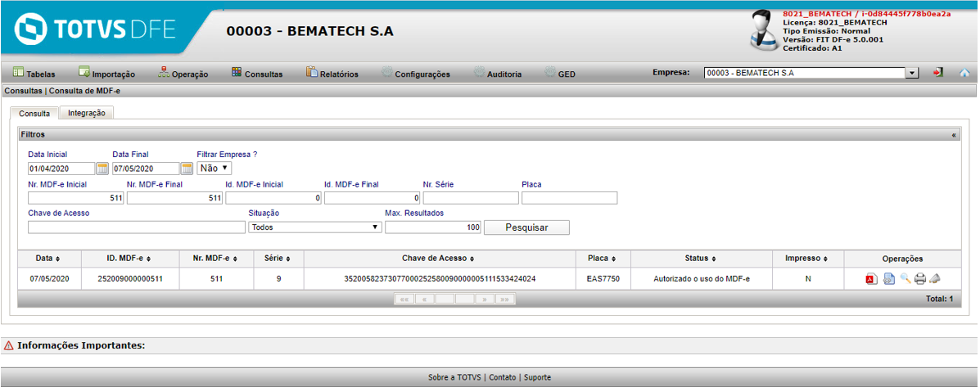Image resolution: width=980 pixels, height=387 pixels.
Task: Open the Empresa selector dropdown
Action: tap(811, 73)
